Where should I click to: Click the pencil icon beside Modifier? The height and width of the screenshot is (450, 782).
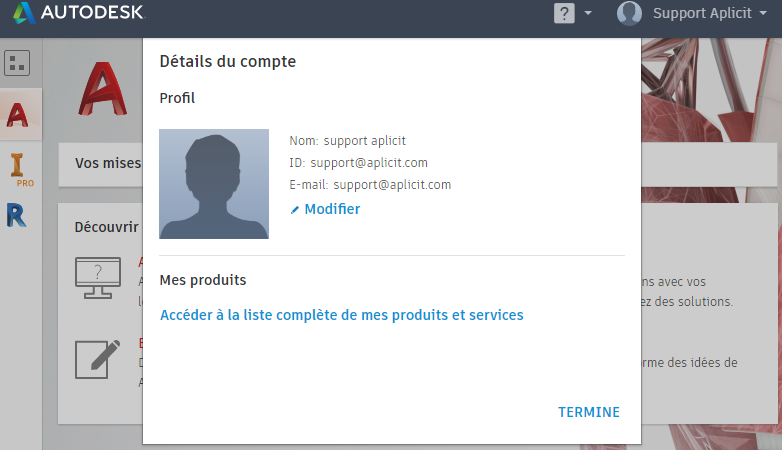pos(295,210)
